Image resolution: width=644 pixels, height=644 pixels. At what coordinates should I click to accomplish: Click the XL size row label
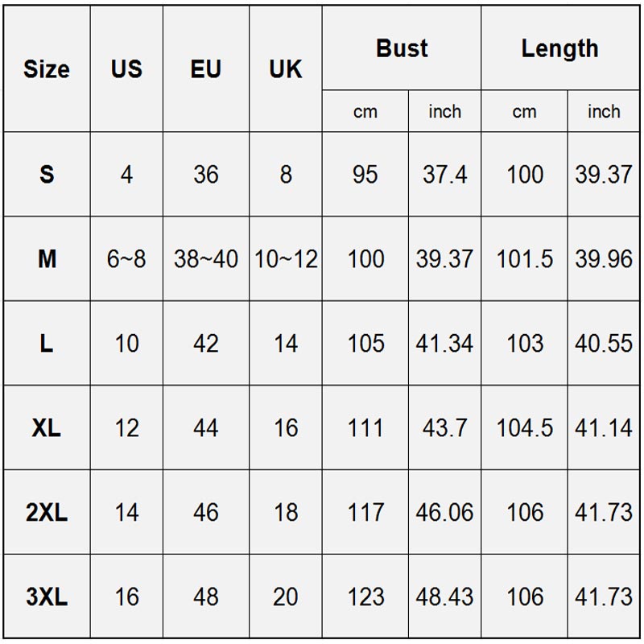pos(47,428)
